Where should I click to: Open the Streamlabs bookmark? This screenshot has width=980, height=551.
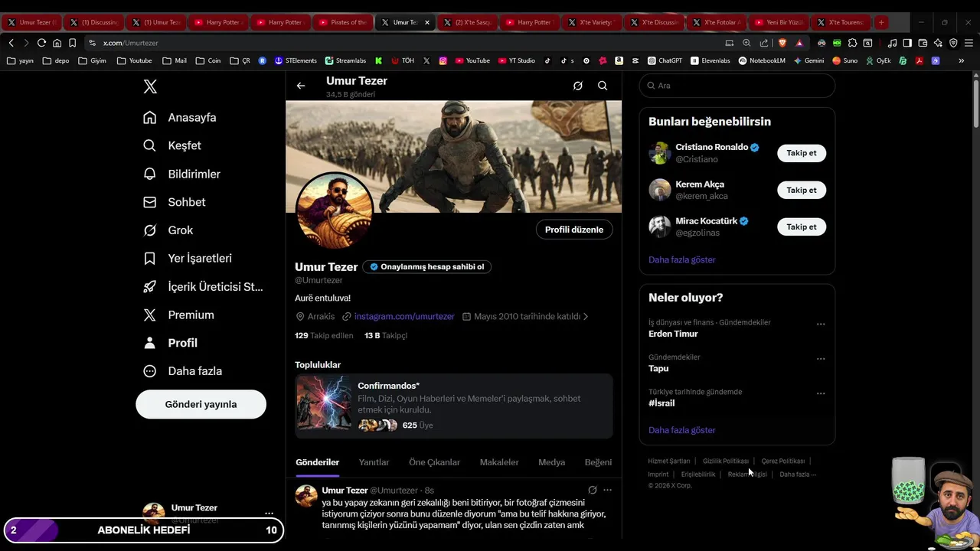345,60
